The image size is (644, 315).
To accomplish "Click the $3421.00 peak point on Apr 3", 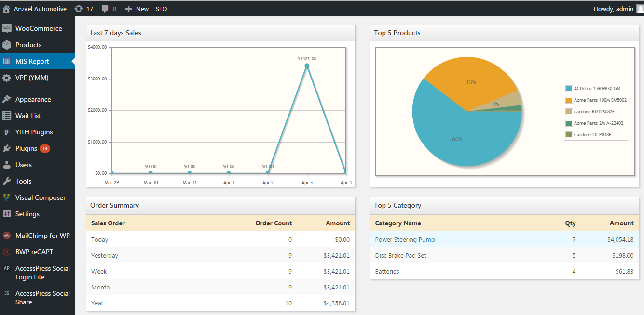I will [307, 66].
